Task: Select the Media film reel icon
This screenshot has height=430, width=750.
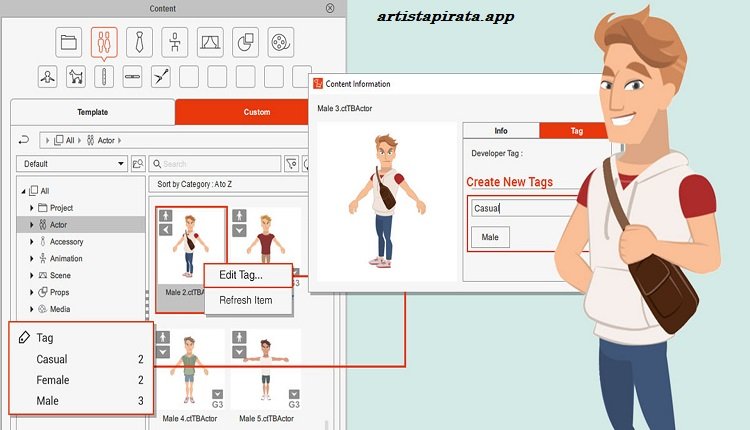Action: pos(281,42)
